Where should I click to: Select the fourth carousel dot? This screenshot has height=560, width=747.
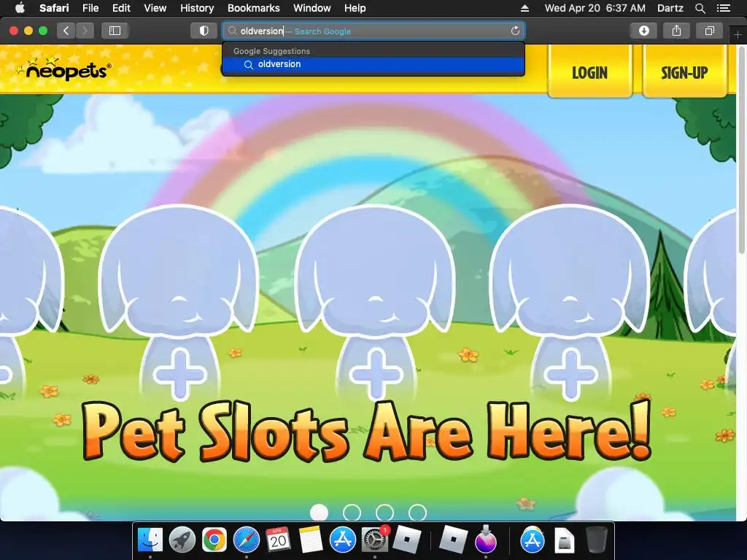point(417,513)
